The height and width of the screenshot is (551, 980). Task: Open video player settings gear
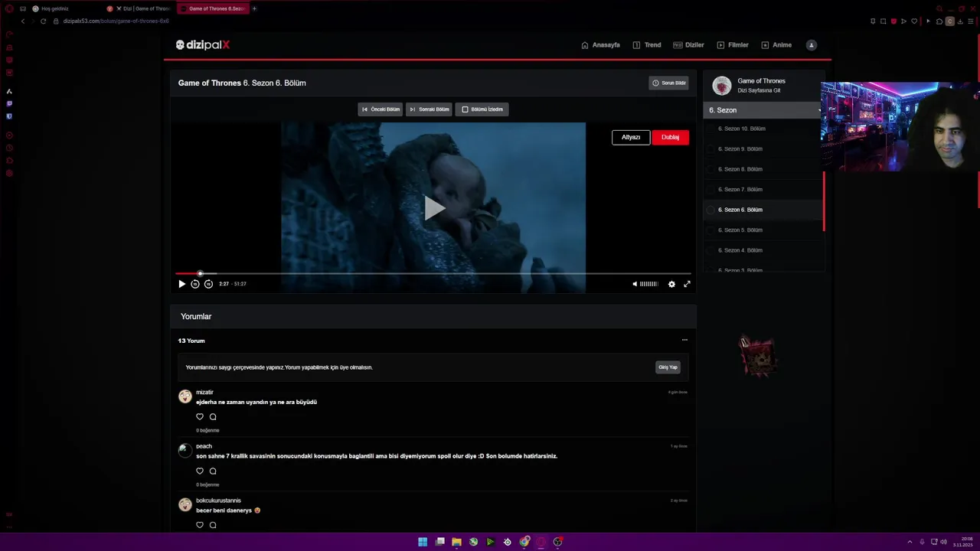(671, 284)
